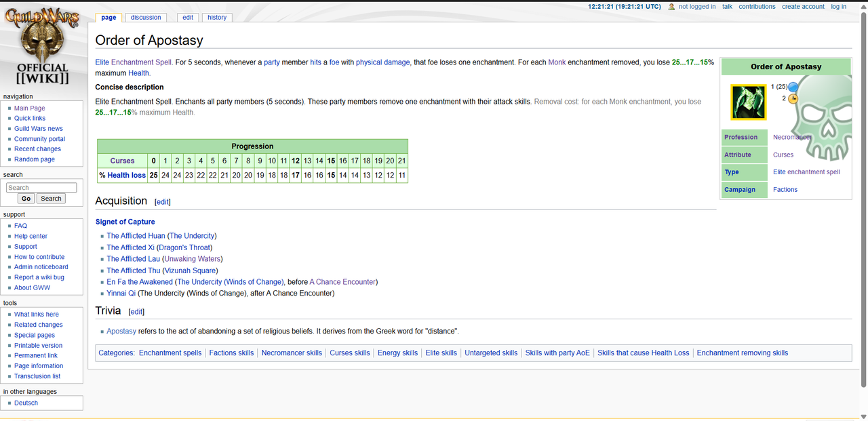Open the Necromancer skills category
Image resolution: width=868 pixels, height=421 pixels.
[x=292, y=353]
